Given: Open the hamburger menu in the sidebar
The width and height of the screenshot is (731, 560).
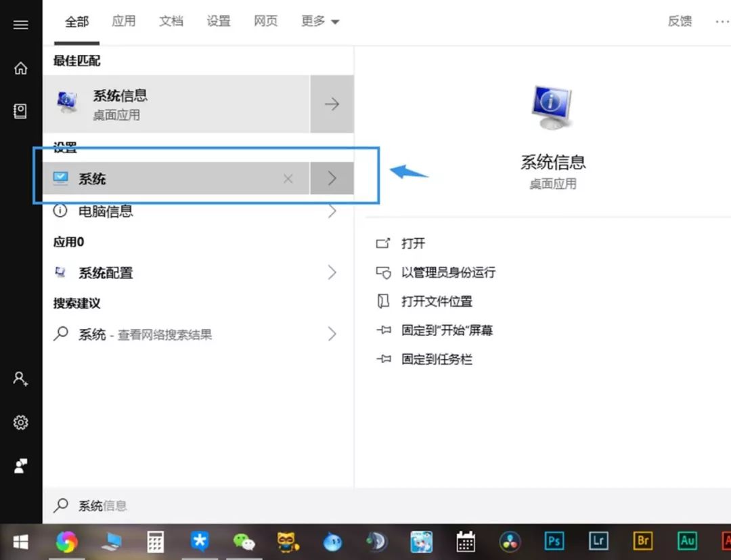Looking at the screenshot, I should tap(20, 24).
